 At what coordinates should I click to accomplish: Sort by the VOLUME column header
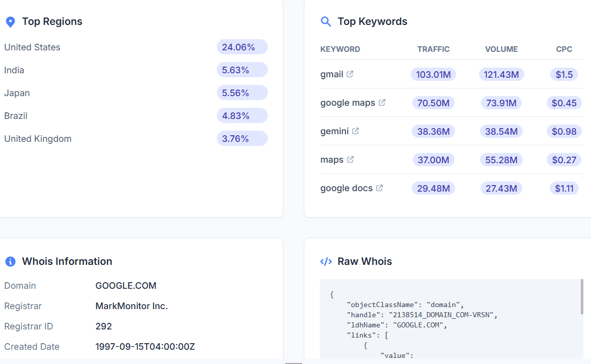[x=501, y=49]
